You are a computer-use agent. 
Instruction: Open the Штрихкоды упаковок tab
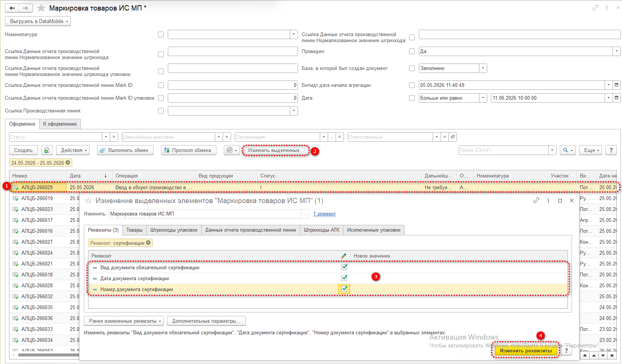coord(174,230)
